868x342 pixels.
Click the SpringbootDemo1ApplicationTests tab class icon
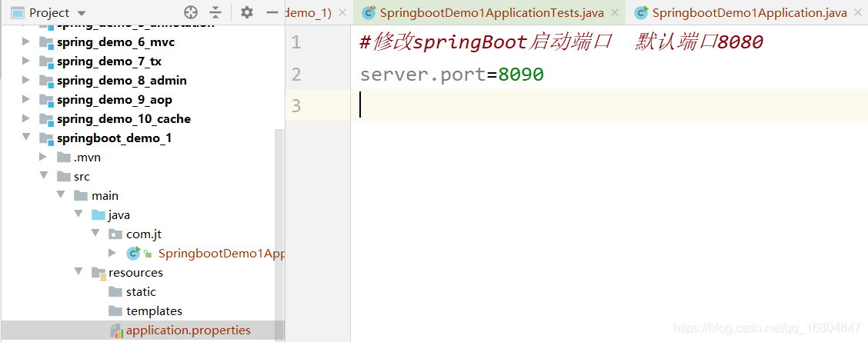(369, 12)
